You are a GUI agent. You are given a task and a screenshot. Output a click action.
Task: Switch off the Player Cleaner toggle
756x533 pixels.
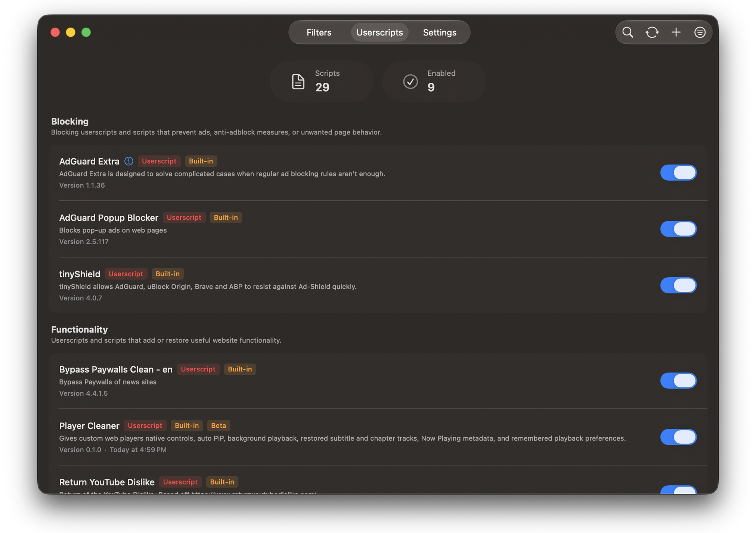click(x=678, y=437)
